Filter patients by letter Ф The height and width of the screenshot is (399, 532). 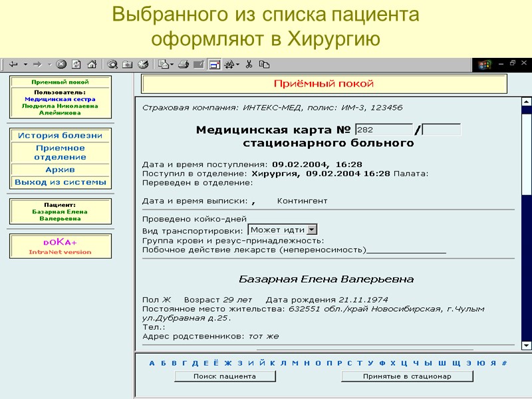tap(382, 363)
